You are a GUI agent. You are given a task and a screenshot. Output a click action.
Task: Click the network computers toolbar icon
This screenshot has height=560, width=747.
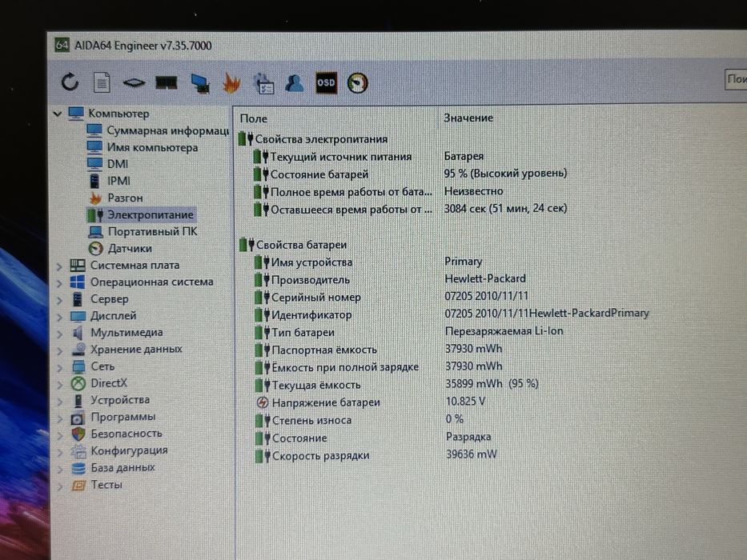click(x=200, y=83)
